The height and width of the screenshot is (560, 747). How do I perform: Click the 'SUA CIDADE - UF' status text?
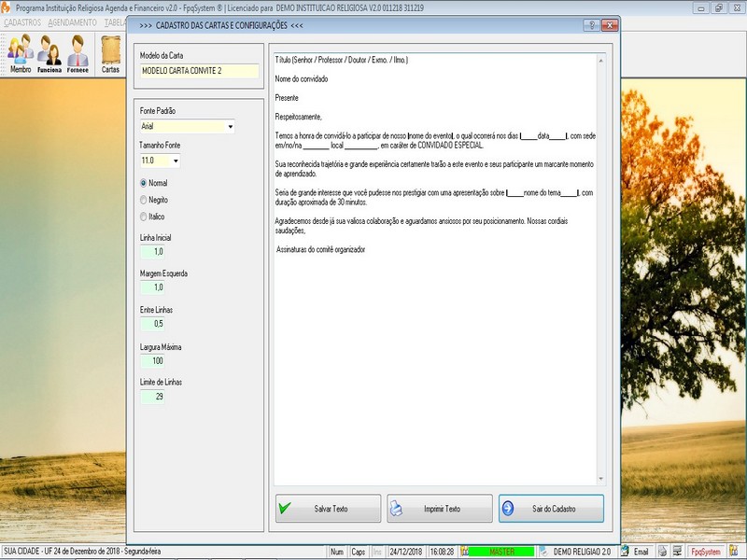pyautogui.click(x=22, y=552)
